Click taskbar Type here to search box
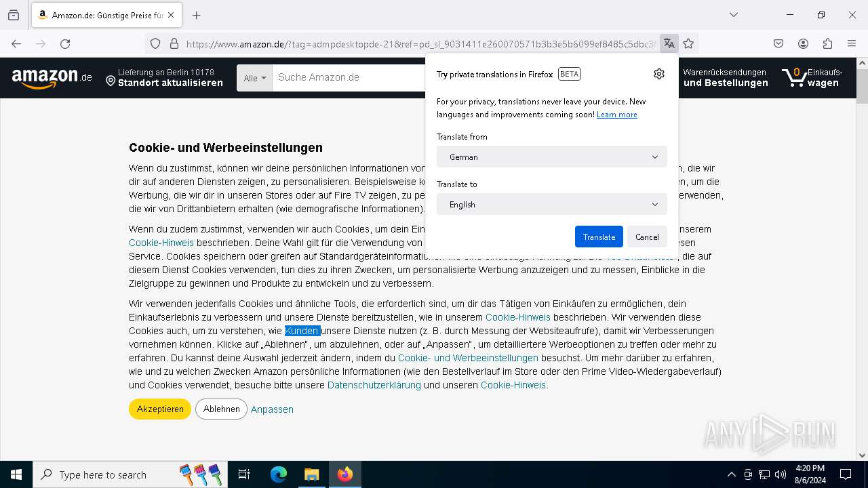 [130, 474]
